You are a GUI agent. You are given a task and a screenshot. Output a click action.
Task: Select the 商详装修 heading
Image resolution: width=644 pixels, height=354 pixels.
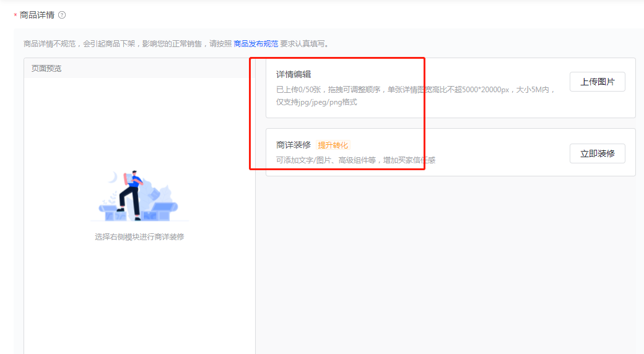pos(294,145)
